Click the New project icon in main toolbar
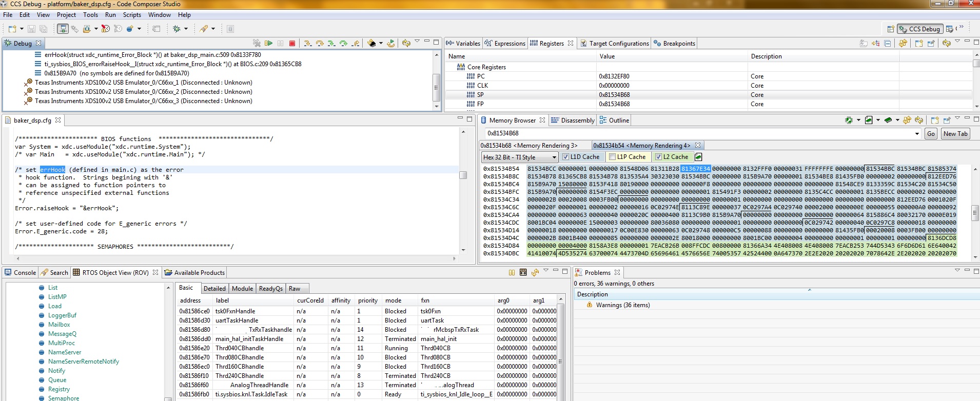 tap(13, 29)
